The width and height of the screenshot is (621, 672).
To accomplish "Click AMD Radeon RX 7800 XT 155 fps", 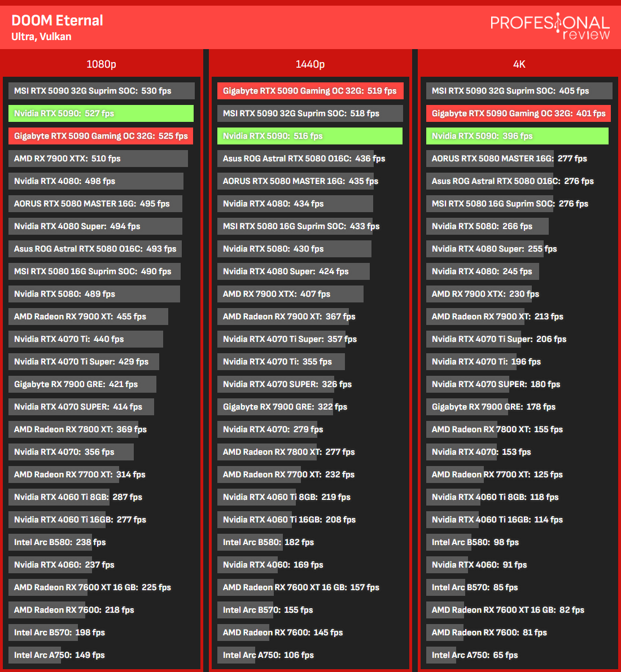I will click(462, 429).
